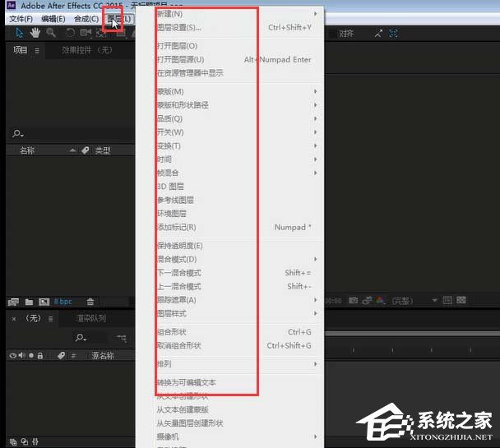Toggle the audio speaker column switch

click(22, 356)
